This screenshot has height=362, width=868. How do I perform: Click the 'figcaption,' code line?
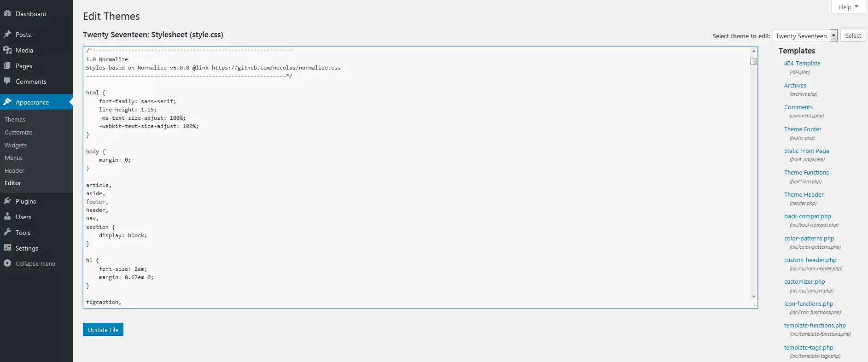pyautogui.click(x=104, y=303)
